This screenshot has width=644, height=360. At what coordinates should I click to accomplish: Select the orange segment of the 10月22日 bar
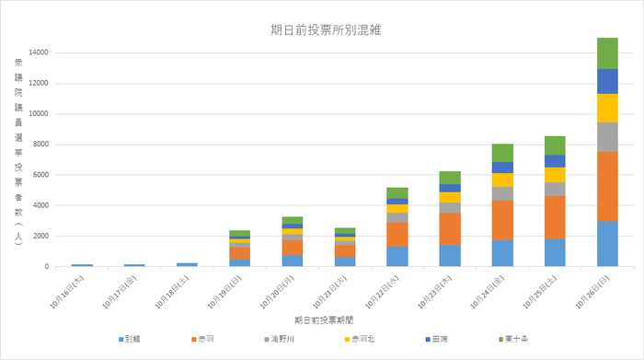pos(397,235)
